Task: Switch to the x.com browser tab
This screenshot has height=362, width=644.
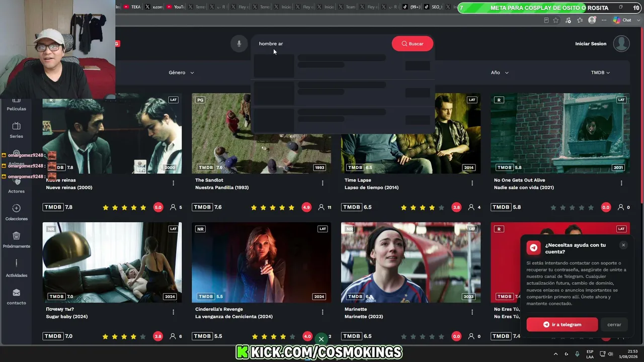Action: (x=154, y=7)
